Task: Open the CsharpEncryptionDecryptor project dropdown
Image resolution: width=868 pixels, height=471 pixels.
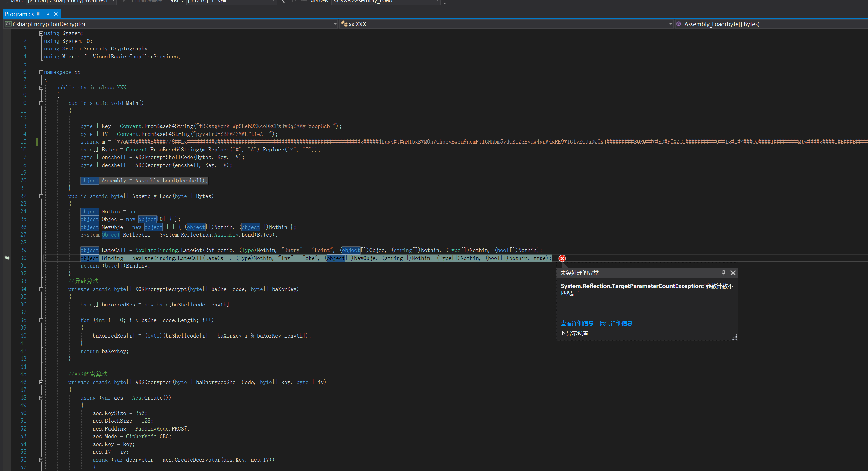Action: 335,24
